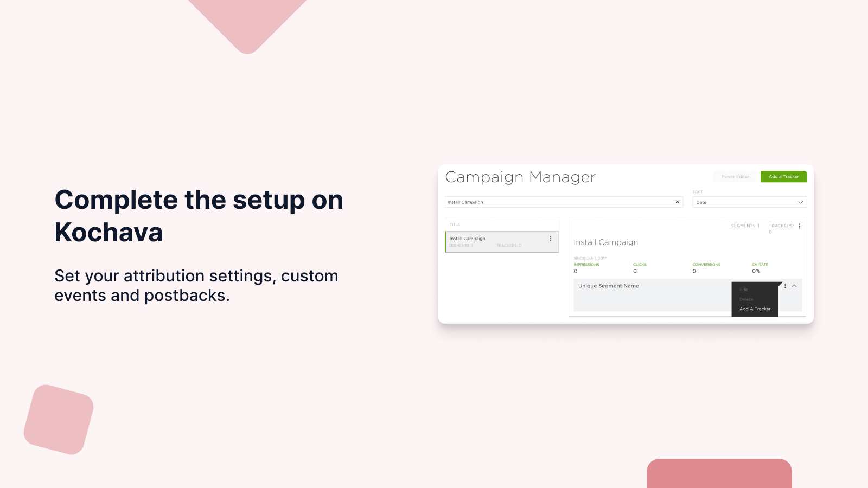The height and width of the screenshot is (488, 868).
Task: Click the Install Campaign detail heading
Action: [x=605, y=242]
